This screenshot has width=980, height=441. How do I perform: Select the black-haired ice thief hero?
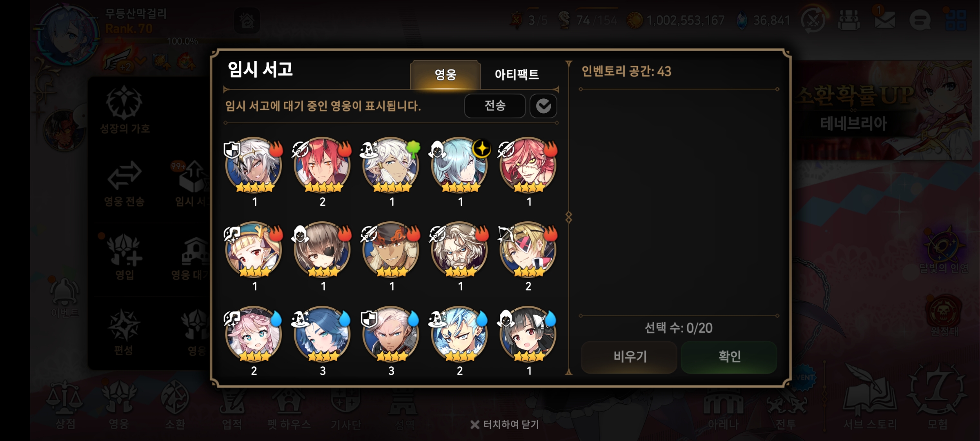point(528,334)
